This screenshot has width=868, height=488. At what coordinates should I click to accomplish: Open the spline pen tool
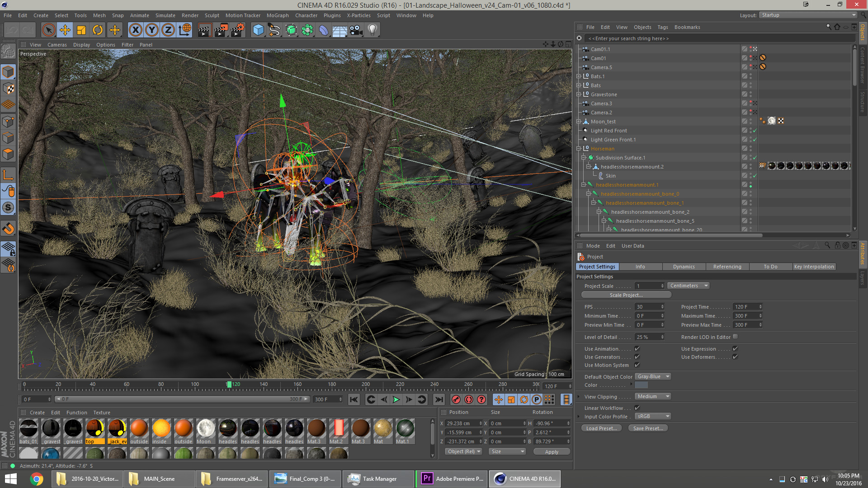274,30
